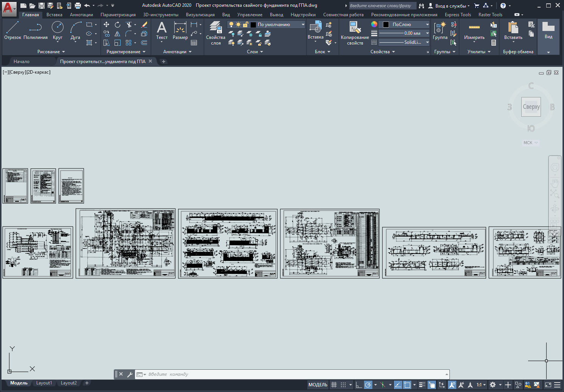This screenshot has height=392, width=564.
Task: Toggle ortho mode in status bar
Action: (359, 385)
